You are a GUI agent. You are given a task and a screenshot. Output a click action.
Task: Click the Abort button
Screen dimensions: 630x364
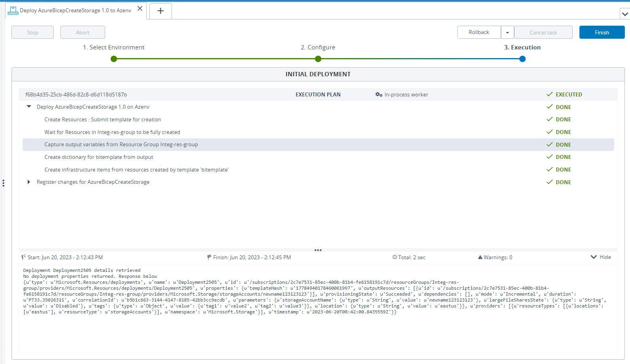83,32
